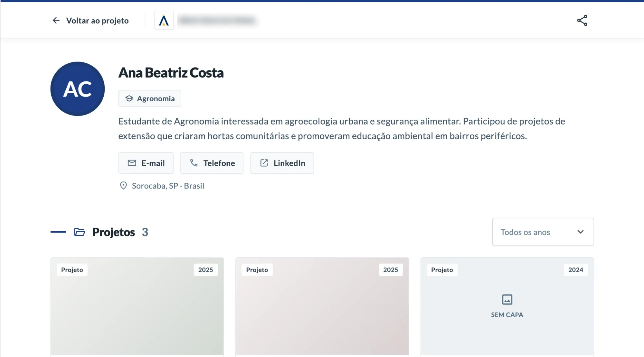The width and height of the screenshot is (644, 357).
Task: Open the 2024 project card without cover
Action: (507, 306)
